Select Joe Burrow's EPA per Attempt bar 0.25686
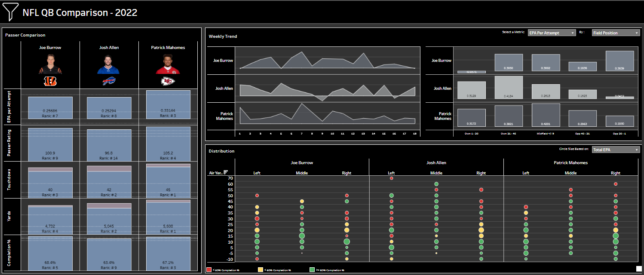 click(50, 108)
